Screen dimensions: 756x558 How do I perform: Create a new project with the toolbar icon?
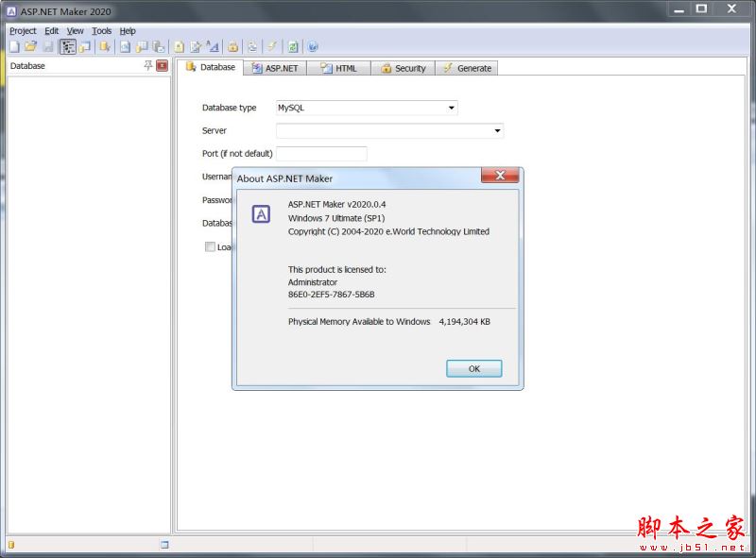tap(14, 45)
